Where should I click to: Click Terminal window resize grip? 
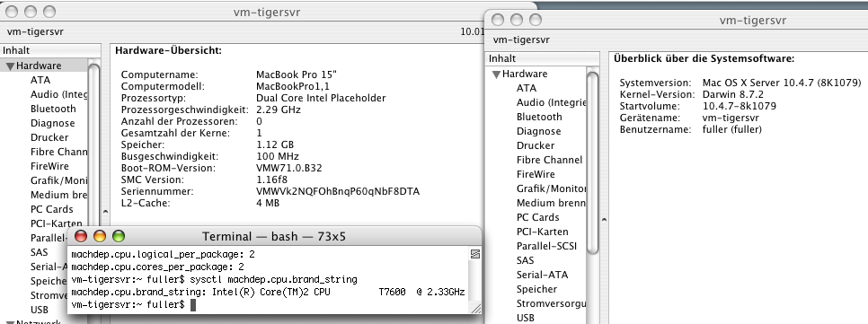point(475,309)
